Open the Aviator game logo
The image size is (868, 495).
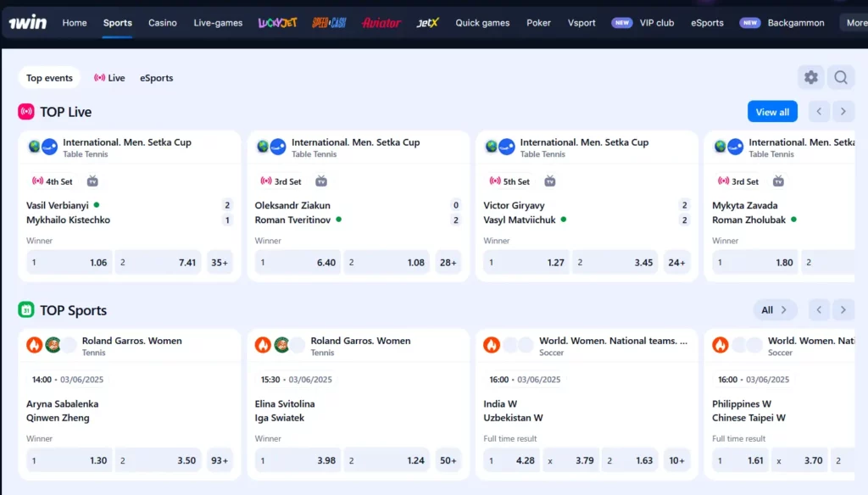coord(381,23)
